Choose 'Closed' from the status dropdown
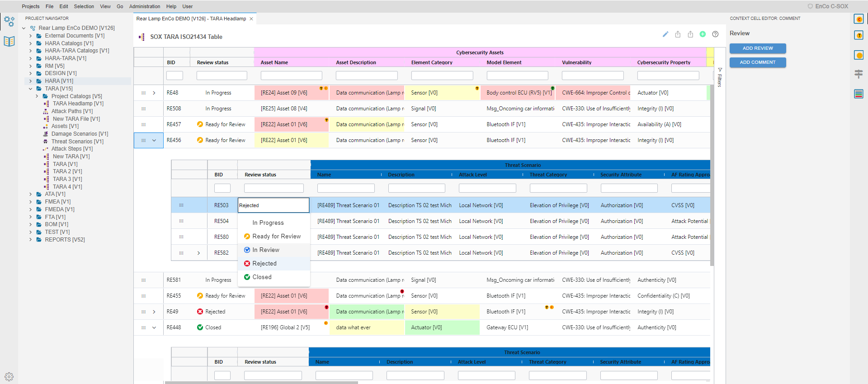The image size is (868, 384). pyautogui.click(x=262, y=277)
